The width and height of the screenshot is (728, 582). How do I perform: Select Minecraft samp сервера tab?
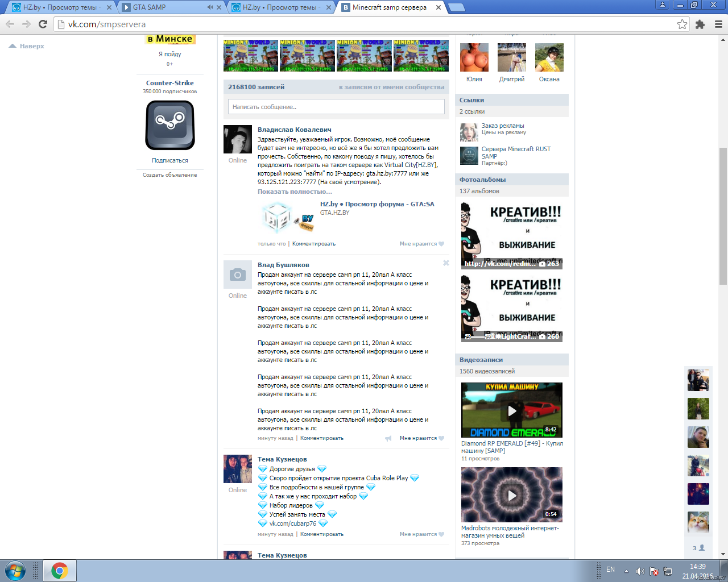tap(390, 7)
